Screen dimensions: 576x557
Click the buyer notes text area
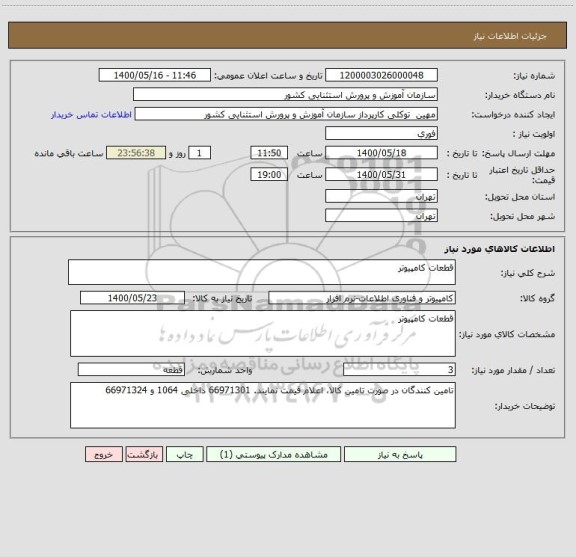263,405
